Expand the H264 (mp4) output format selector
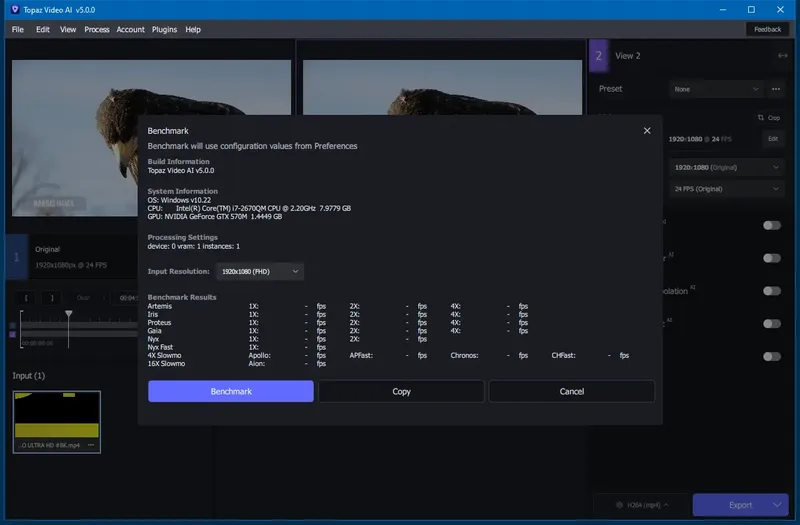800x525 pixels. [643, 505]
